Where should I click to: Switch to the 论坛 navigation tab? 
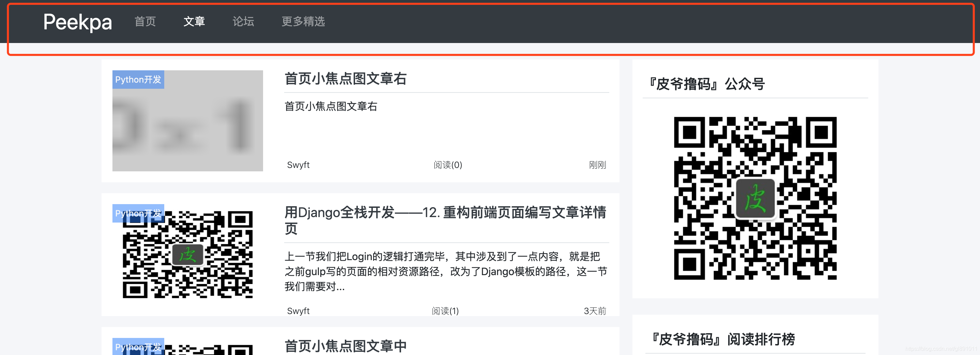[x=243, y=22]
